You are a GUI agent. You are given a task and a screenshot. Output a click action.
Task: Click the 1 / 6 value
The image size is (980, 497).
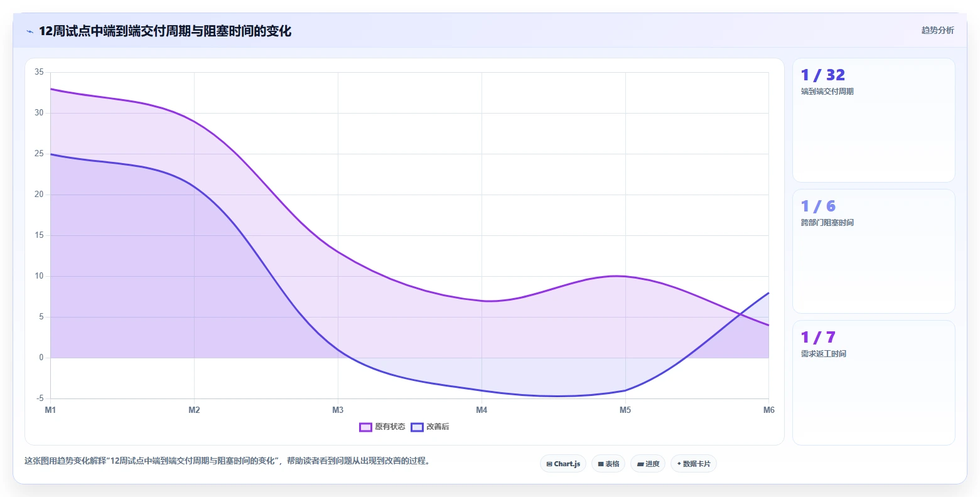[818, 206]
